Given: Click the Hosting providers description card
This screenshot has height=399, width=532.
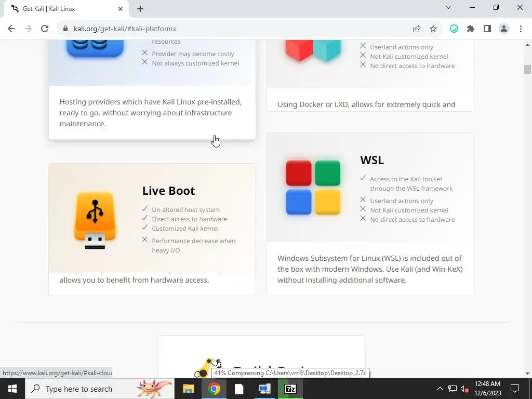Looking at the screenshot, I should (x=152, y=113).
